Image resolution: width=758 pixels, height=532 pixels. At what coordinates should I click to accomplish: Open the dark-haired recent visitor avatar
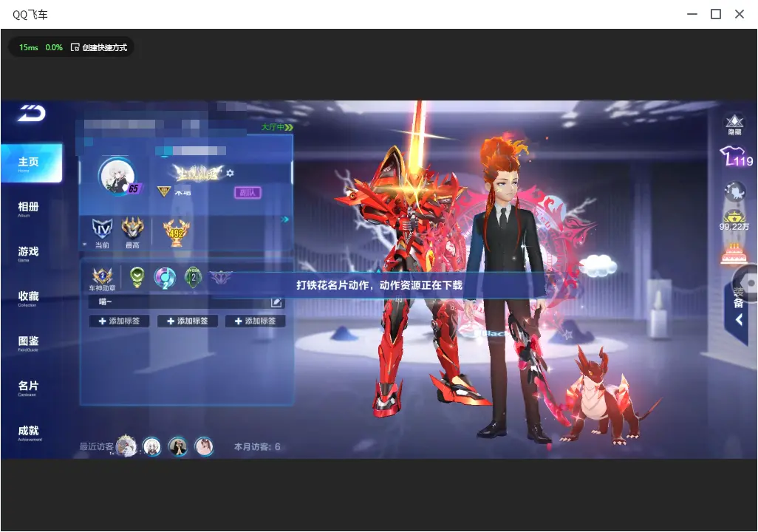tap(178, 446)
